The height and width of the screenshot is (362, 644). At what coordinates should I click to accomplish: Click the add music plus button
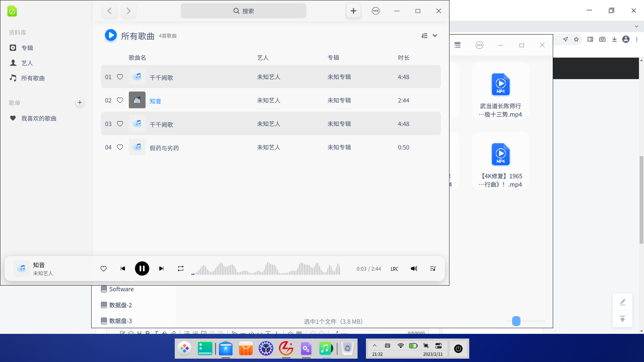[353, 11]
